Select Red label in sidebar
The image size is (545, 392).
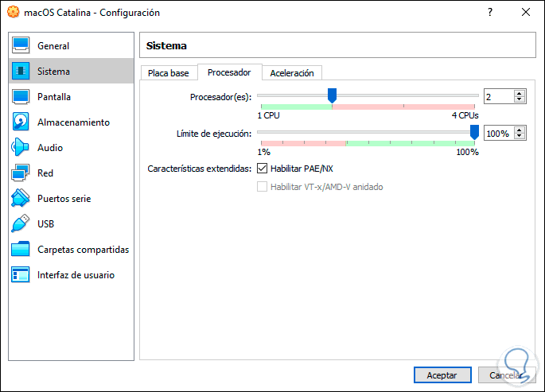point(45,173)
